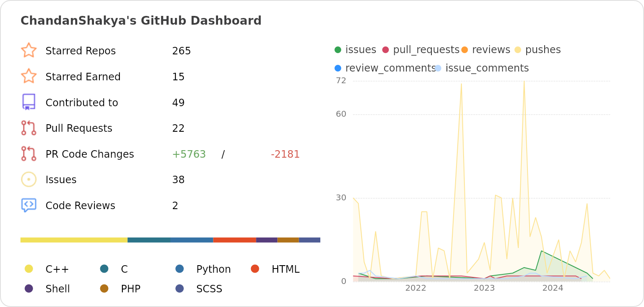644x307 pixels.
Task: Click the Pull Requests icon
Action: click(29, 128)
